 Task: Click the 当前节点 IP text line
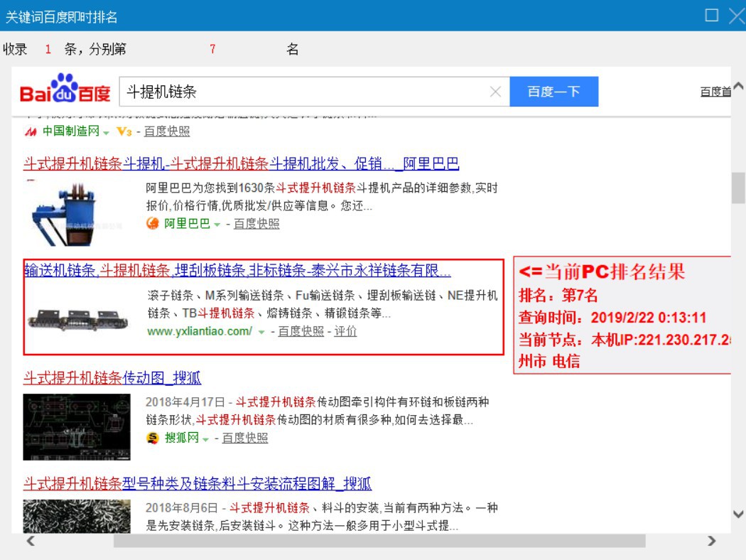pyautogui.click(x=625, y=340)
